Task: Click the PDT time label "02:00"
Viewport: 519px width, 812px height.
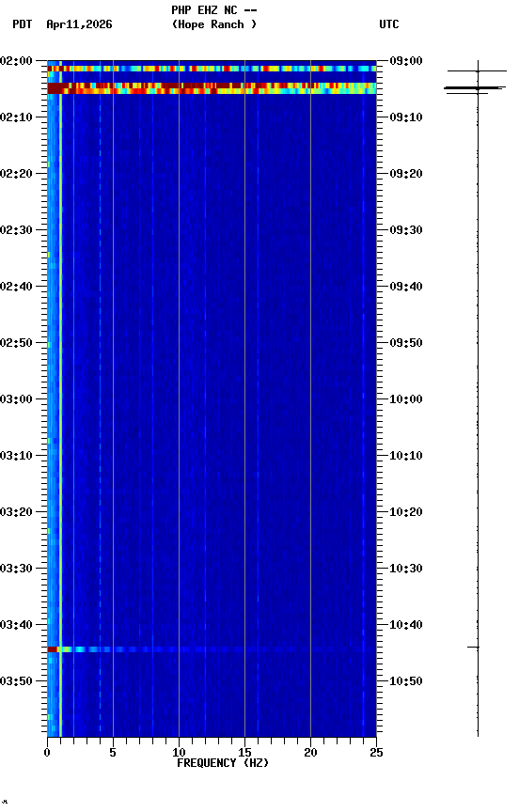Action: click(x=16, y=61)
